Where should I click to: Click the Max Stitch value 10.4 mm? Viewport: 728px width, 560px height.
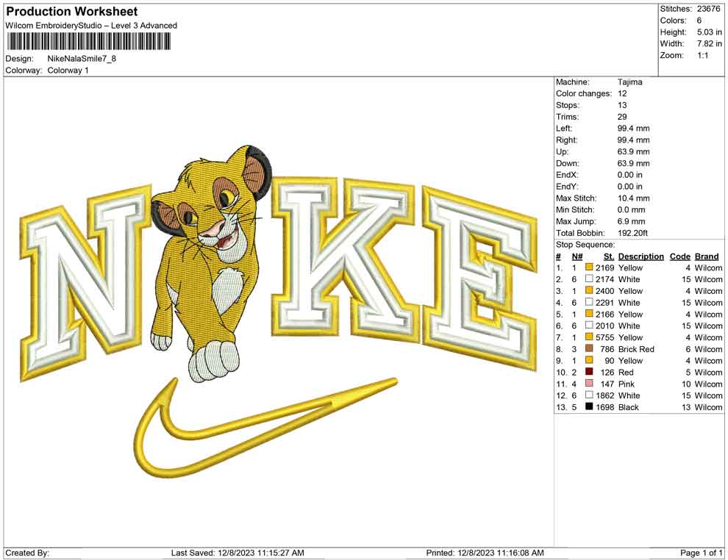pos(634,198)
